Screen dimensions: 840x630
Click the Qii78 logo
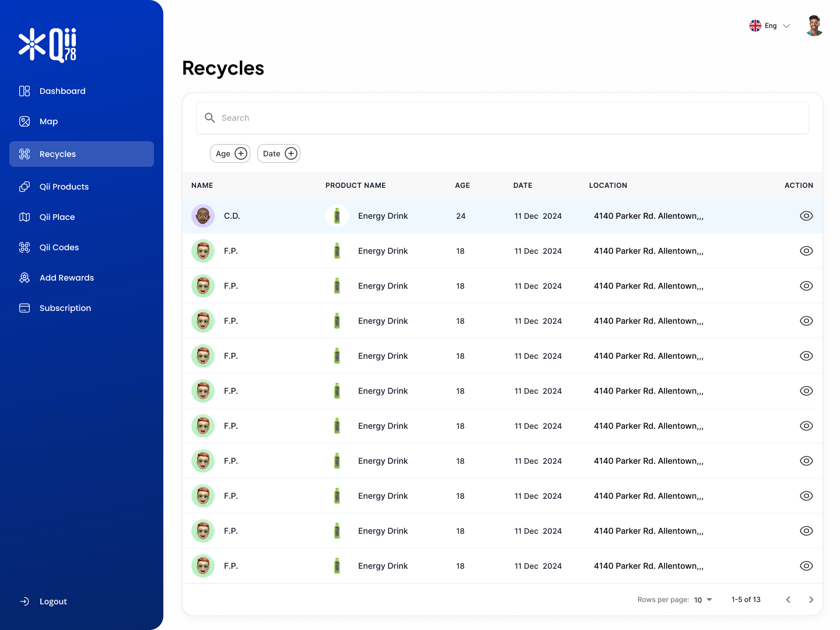pyautogui.click(x=48, y=45)
